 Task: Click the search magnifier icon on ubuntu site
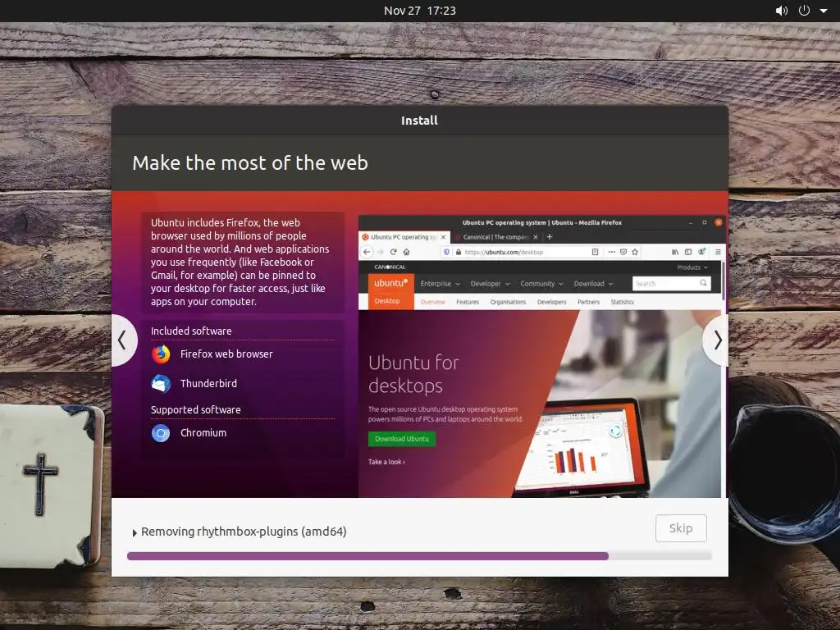703,283
